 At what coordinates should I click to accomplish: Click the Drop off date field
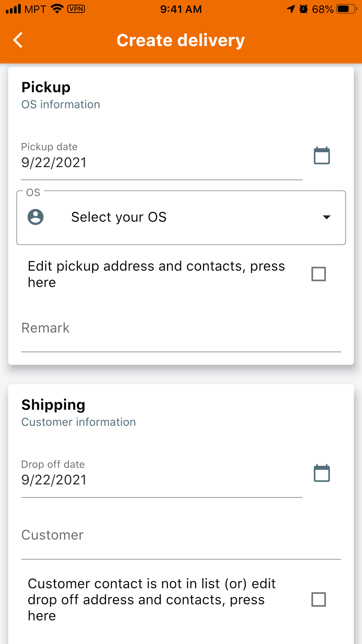click(161, 480)
